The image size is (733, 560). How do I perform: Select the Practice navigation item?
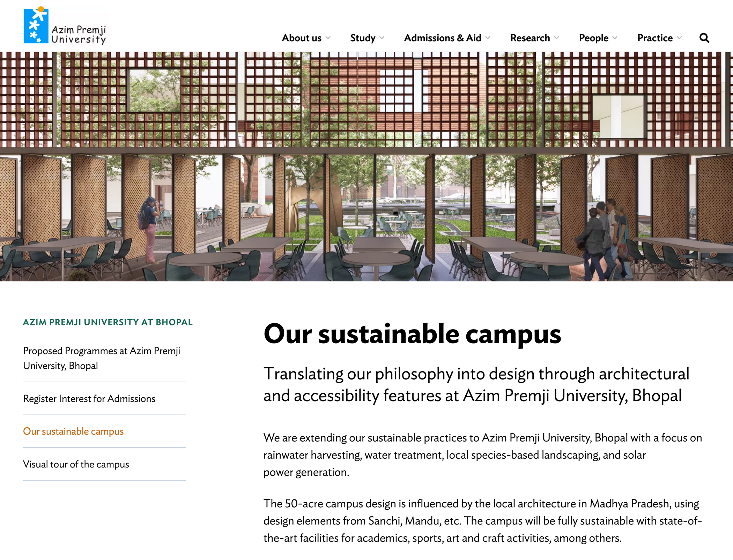point(655,38)
